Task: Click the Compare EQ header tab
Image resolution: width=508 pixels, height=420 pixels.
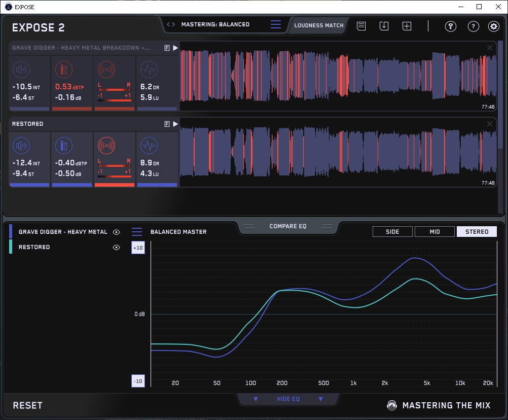Action: (x=287, y=226)
